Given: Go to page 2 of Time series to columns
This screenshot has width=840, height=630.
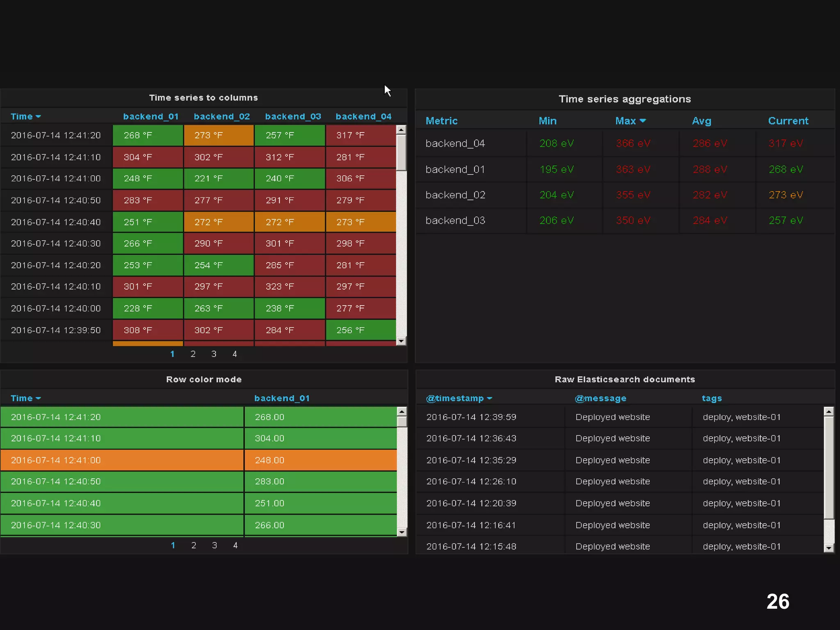Looking at the screenshot, I should click(193, 354).
